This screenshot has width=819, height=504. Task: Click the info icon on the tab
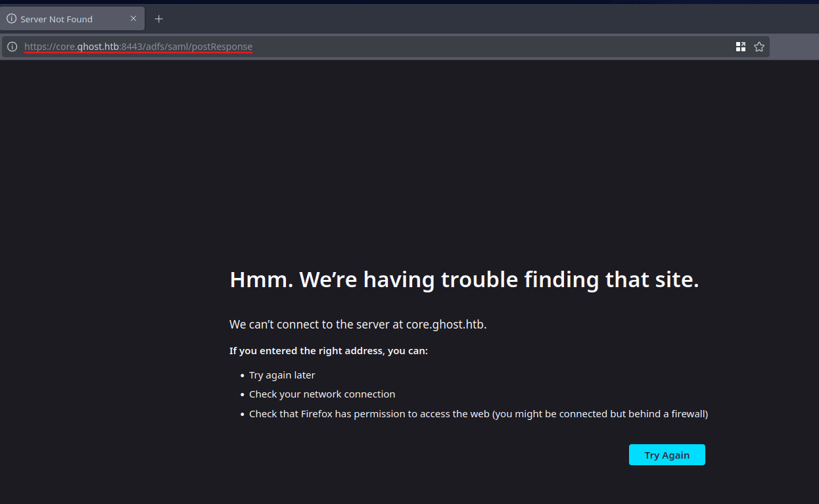[x=11, y=19]
